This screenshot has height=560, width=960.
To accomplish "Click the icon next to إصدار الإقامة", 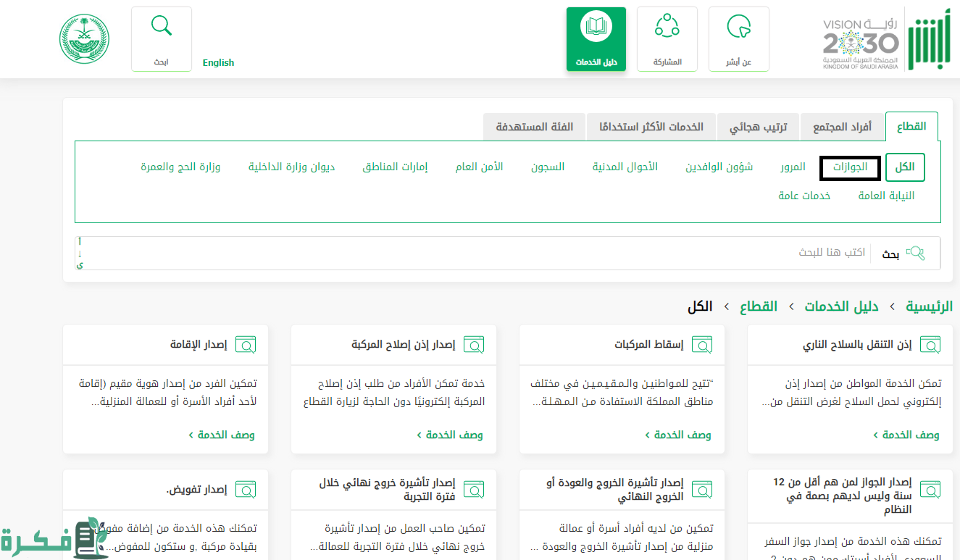I will point(246,345).
